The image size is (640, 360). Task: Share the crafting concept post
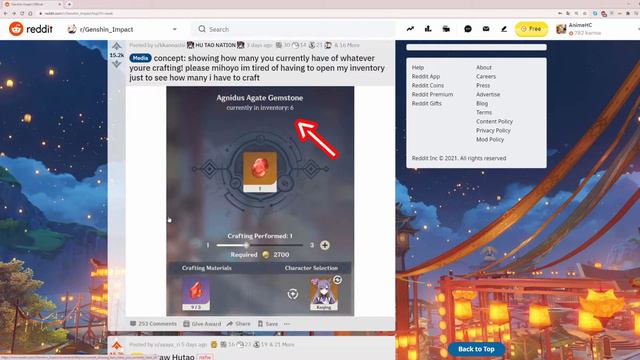[x=239, y=324]
